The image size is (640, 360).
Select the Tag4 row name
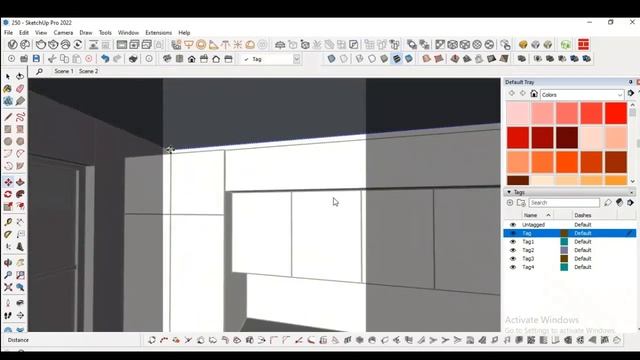(x=528, y=267)
